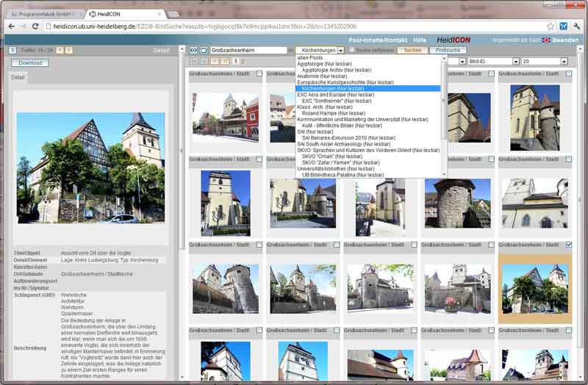Click the browser address bar URL
This screenshot has width=588, height=385.
[x=204, y=26]
